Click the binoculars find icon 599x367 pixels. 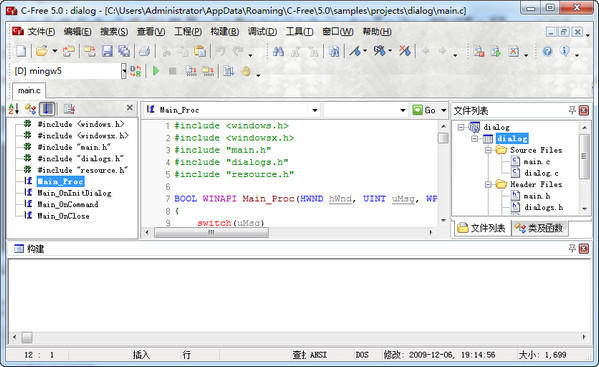pos(278,51)
